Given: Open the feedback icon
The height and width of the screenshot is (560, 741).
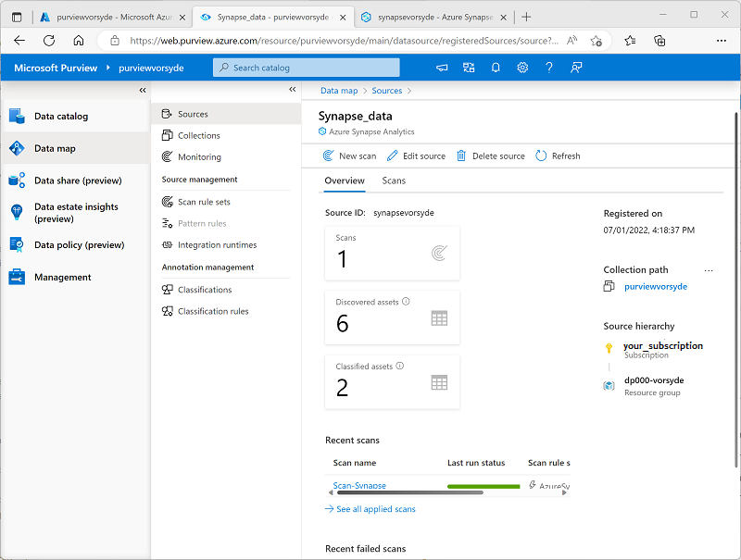Looking at the screenshot, I should pyautogui.click(x=576, y=68).
